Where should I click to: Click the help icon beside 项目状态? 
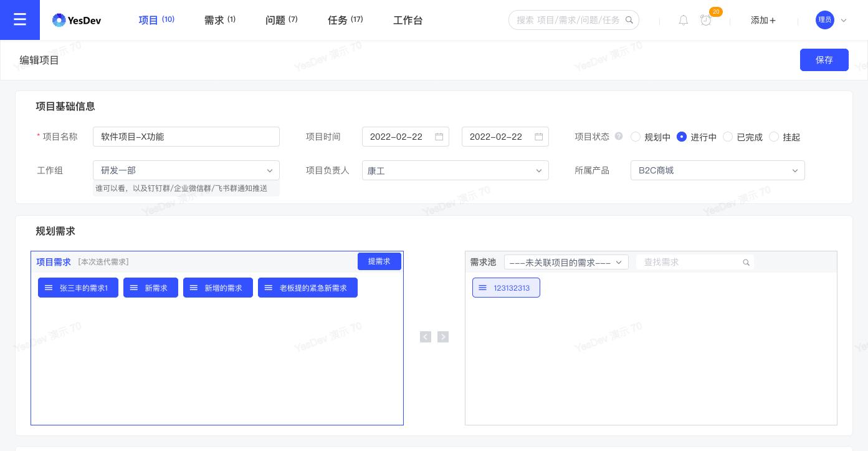pyautogui.click(x=619, y=137)
